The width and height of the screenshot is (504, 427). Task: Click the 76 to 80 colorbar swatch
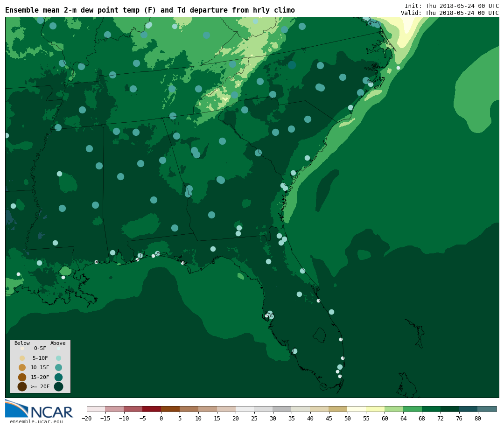pyautogui.click(x=469, y=409)
